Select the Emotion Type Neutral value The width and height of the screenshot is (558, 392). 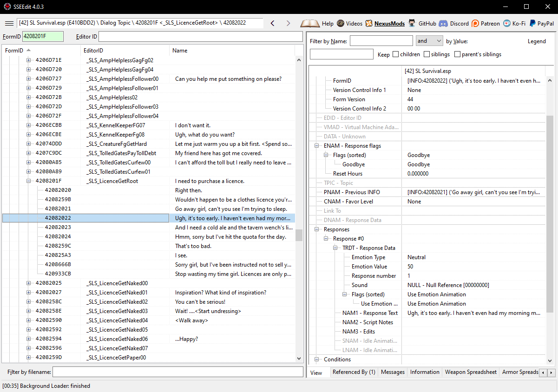coord(473,257)
